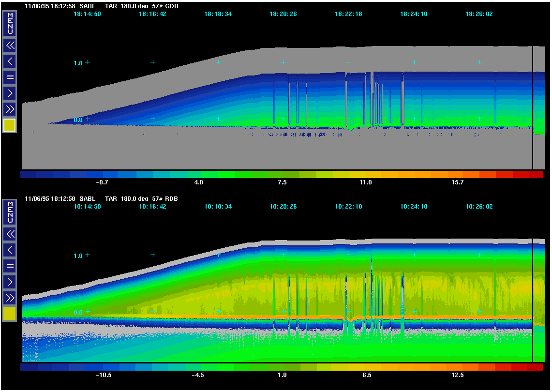Open the MENU button in the top GDB panel
The image size is (552, 392).
point(10,24)
